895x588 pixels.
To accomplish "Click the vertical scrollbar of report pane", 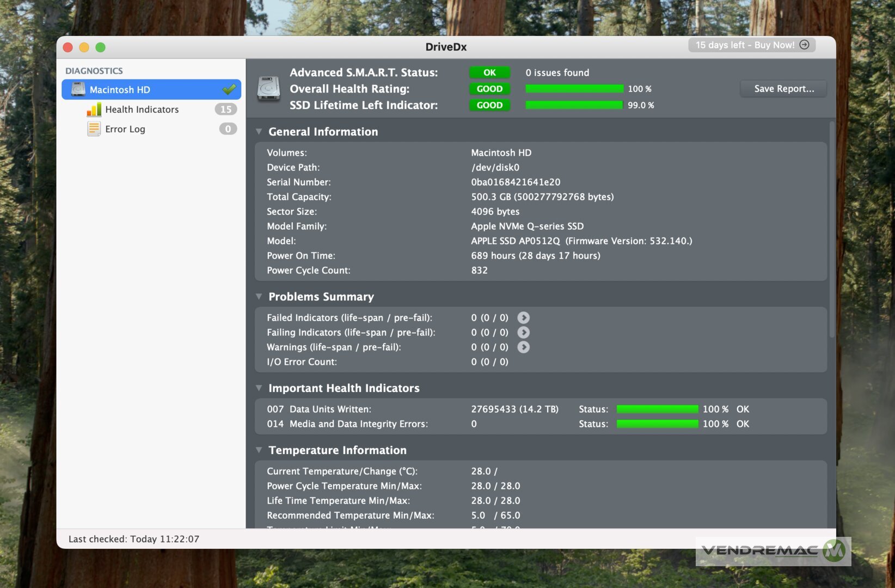I will tap(831, 229).
